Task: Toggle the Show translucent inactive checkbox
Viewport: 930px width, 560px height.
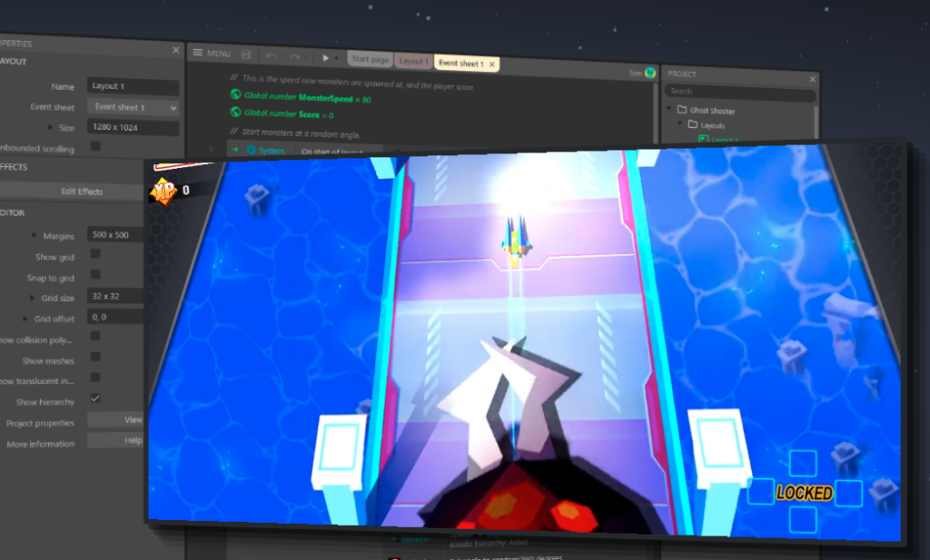Action: [x=94, y=378]
